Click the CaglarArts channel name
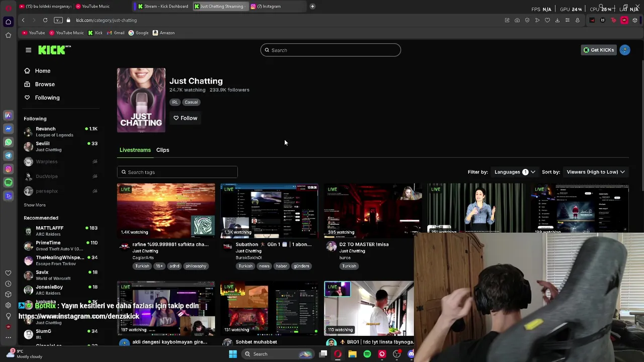 143,258
